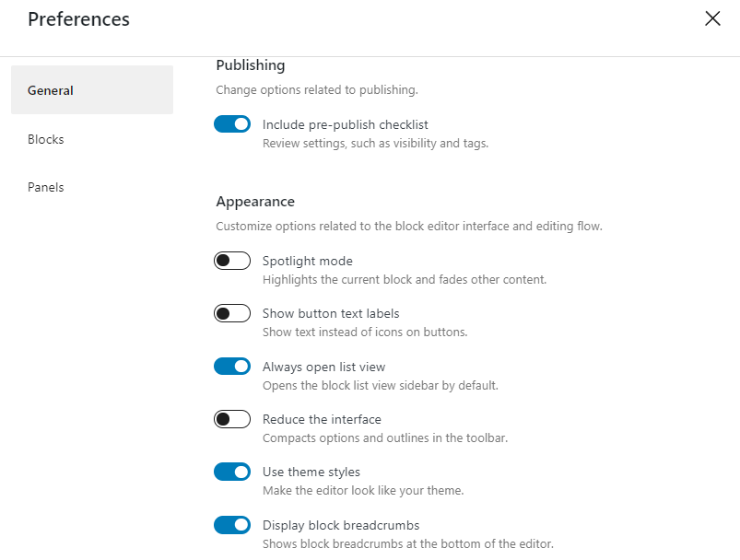This screenshot has width=740, height=560.
Task: Disable the "Include pre-publish checklist" toggle
Action: click(x=232, y=123)
